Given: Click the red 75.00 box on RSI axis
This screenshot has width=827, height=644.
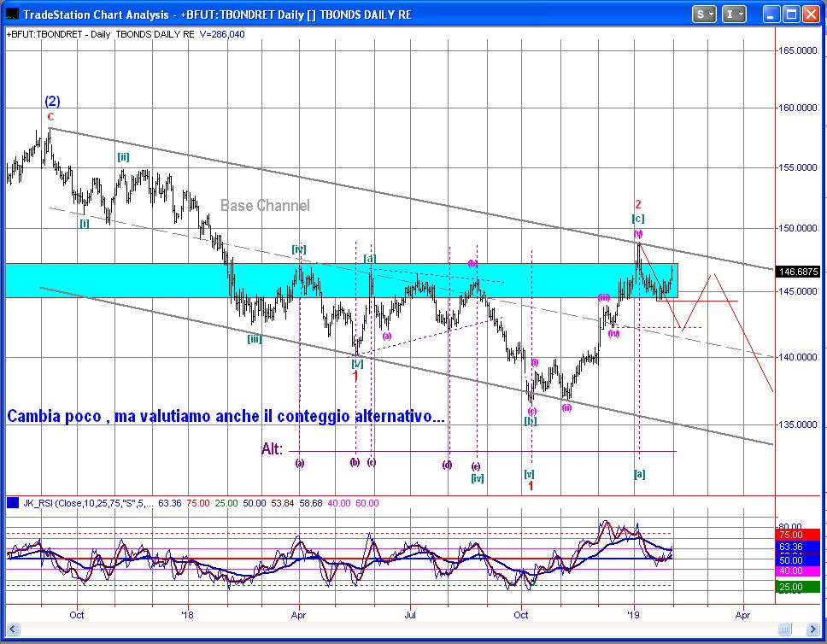Looking at the screenshot, I should (798, 535).
